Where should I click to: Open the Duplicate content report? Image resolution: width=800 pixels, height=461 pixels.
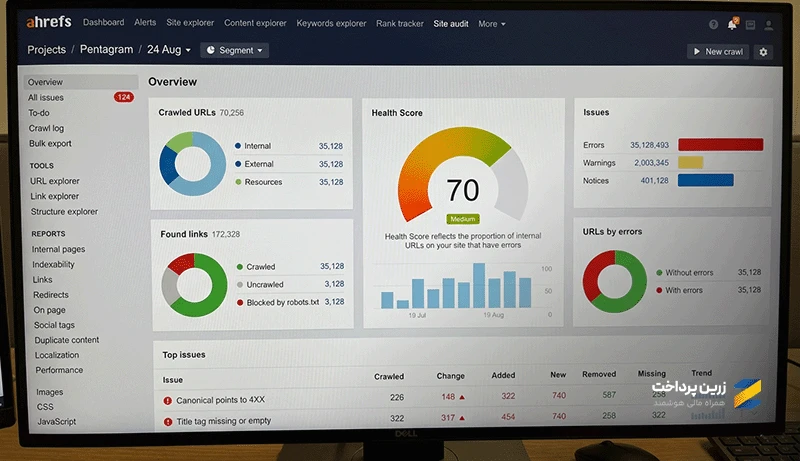(x=65, y=340)
